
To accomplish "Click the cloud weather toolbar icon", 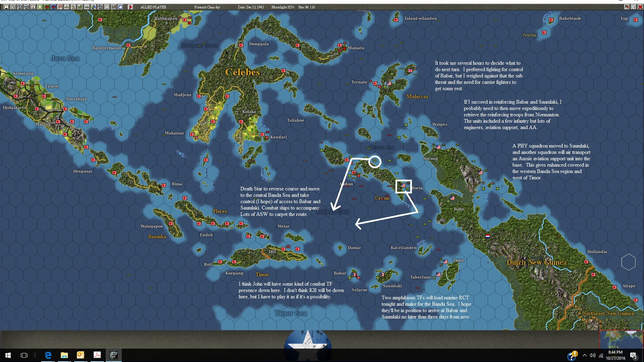I will point(120,7).
